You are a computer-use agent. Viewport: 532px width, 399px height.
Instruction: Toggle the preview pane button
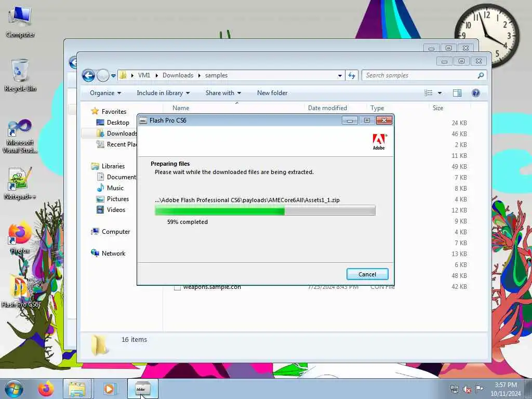tap(457, 93)
